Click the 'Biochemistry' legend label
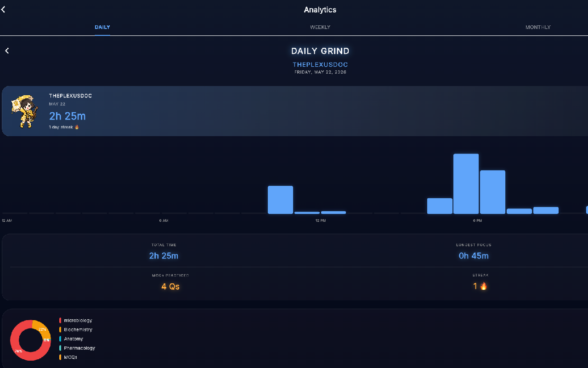Image resolution: width=588 pixels, height=368 pixels. (78, 329)
